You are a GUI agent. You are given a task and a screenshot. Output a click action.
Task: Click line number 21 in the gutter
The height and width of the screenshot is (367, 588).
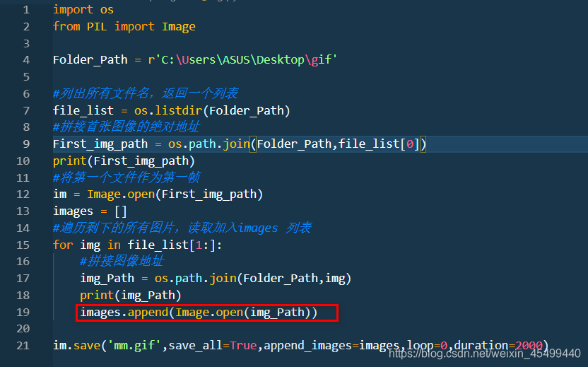[x=23, y=346]
